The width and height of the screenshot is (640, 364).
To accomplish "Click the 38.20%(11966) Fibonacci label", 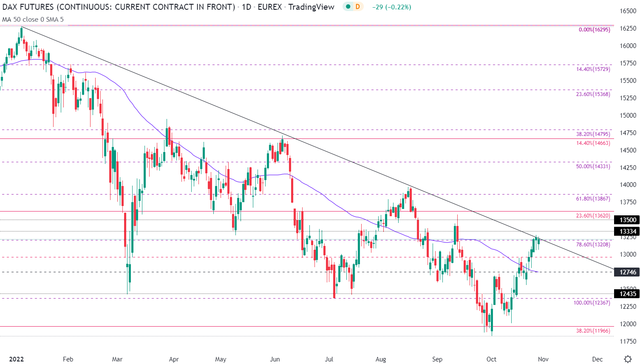I will click(x=593, y=330).
